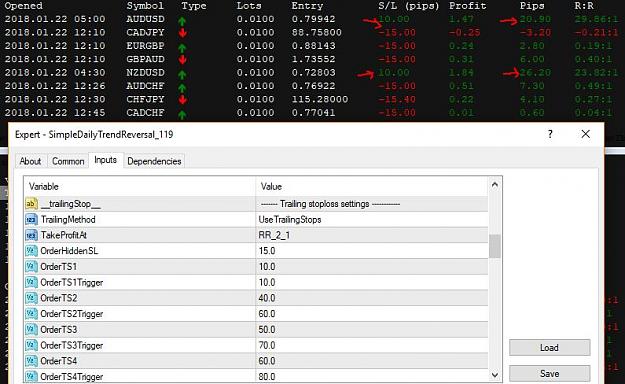
Task: Click the Load button
Action: 549,348
